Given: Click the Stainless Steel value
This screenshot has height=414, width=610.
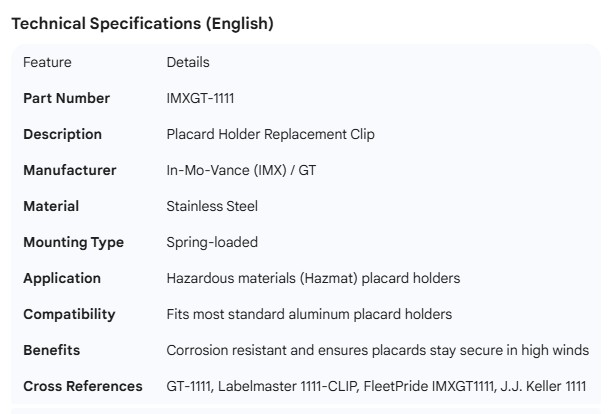Looking at the screenshot, I should tap(212, 206).
